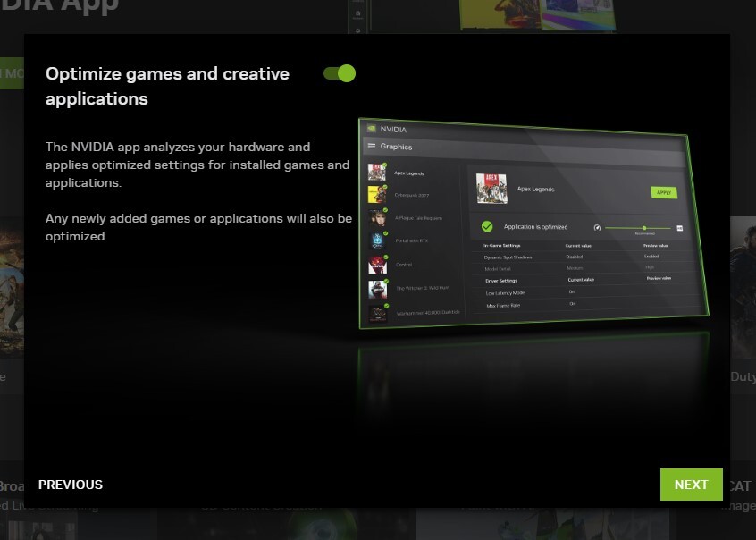Click the NEXT button
The image size is (756, 540).
691,484
